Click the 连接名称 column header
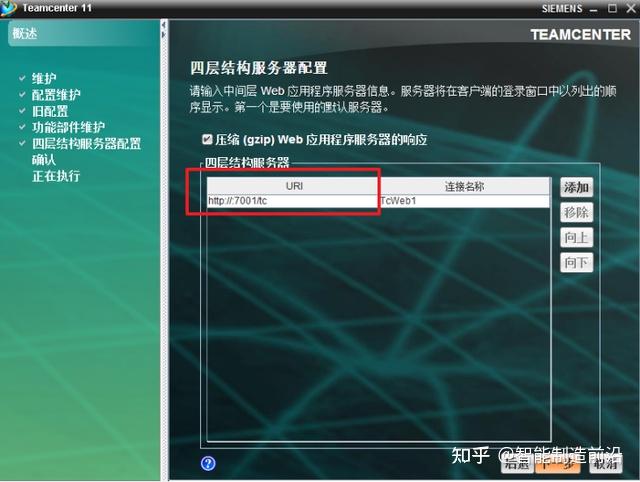Image resolution: width=640 pixels, height=482 pixels. tap(464, 186)
